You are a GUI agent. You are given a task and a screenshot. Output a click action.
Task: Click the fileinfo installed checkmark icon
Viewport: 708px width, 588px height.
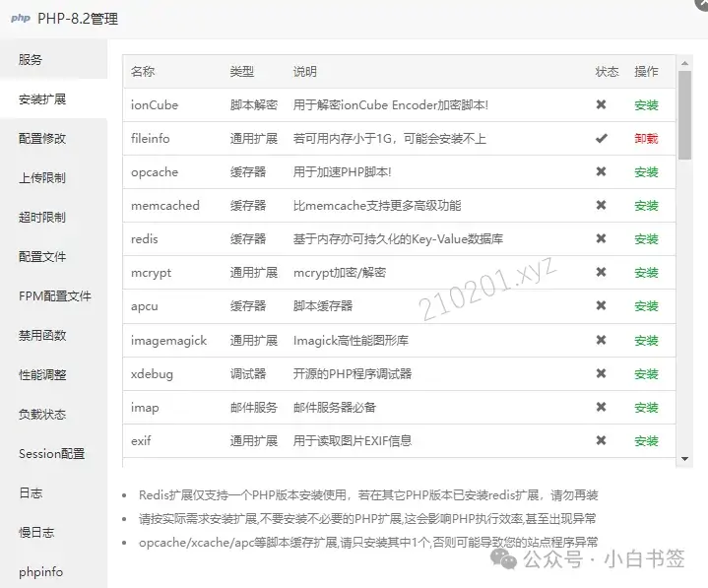coord(601,138)
